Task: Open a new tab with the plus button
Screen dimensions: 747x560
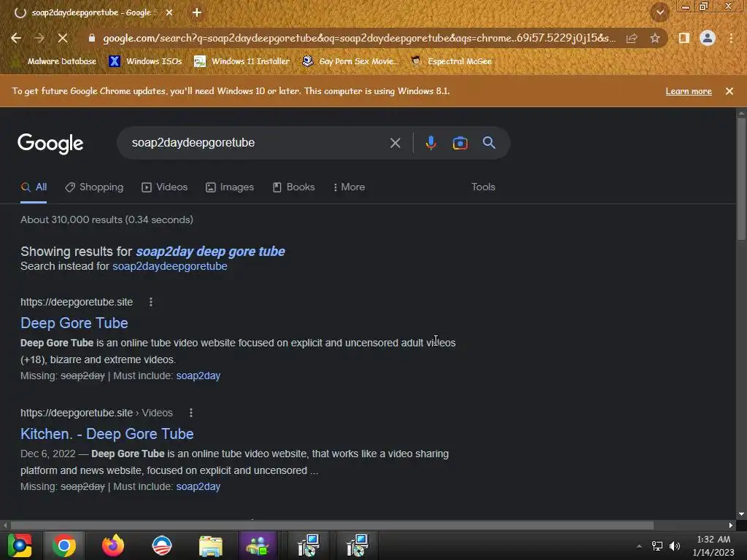Action: [x=197, y=13]
